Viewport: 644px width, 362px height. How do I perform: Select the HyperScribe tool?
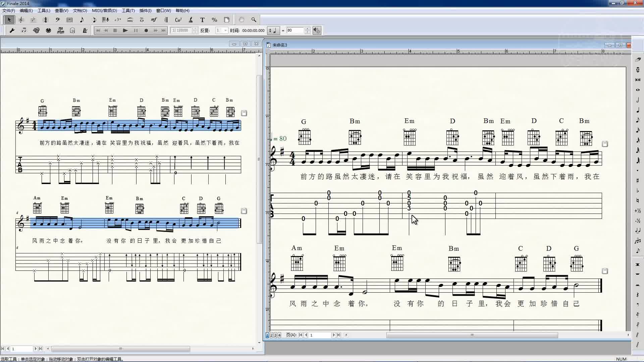[106, 20]
